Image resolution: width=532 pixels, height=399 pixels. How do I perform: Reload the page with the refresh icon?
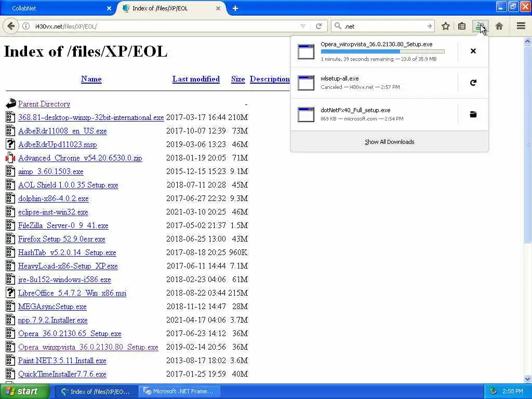pyautogui.click(x=318, y=26)
